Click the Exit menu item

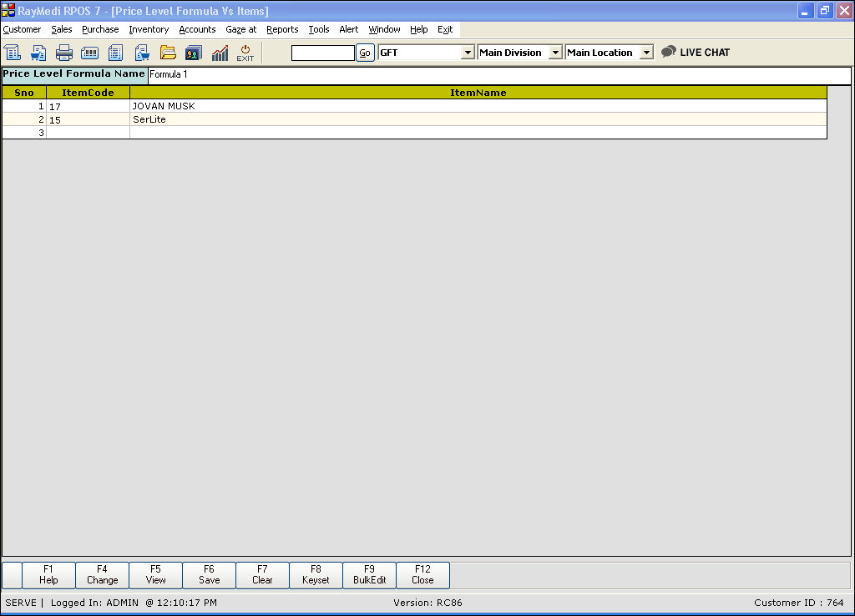[445, 29]
